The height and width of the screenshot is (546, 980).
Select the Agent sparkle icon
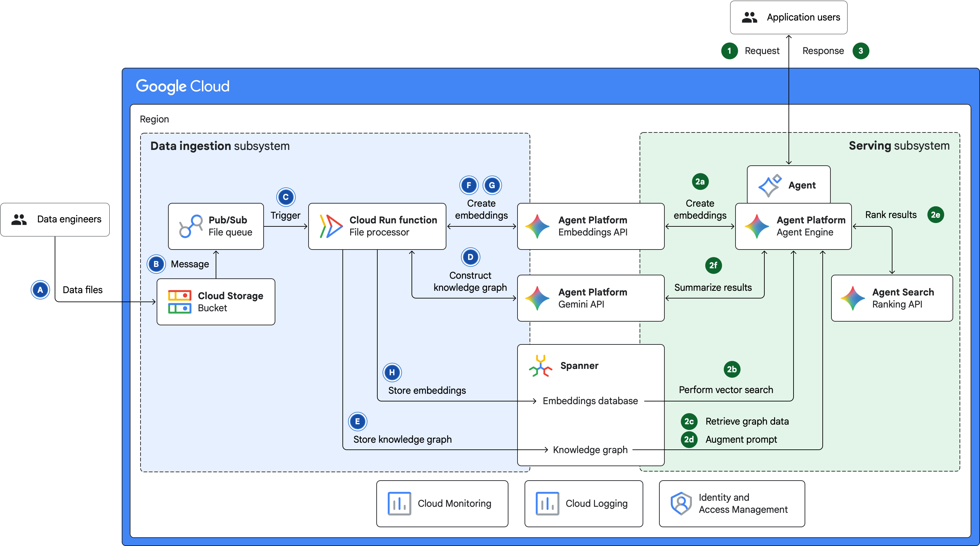click(x=769, y=186)
